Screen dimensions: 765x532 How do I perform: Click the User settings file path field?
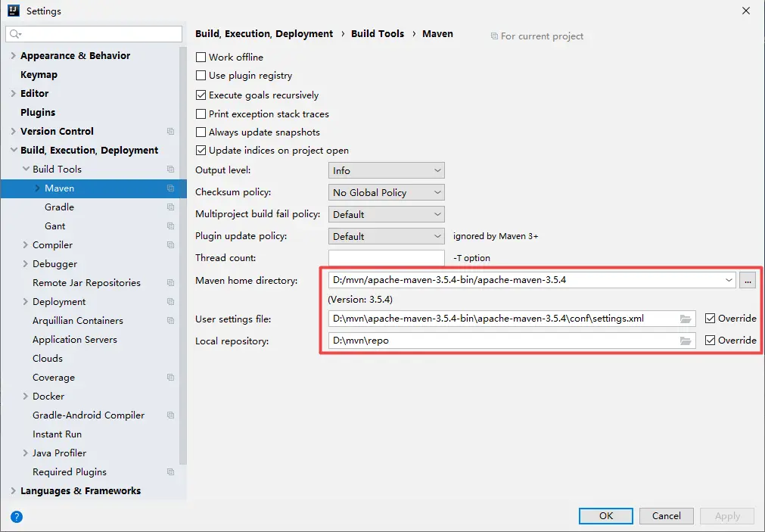tap(512, 319)
